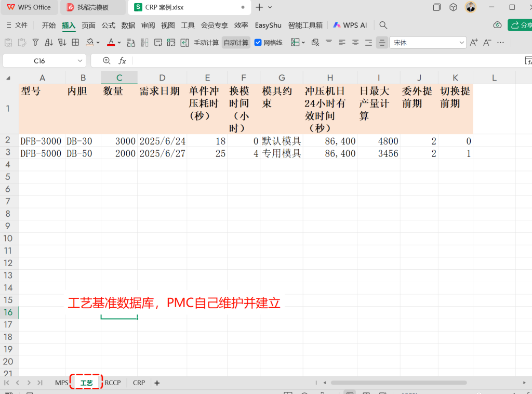Switch to the CRP sheet tab
This screenshot has width=532, height=394.
[139, 383]
